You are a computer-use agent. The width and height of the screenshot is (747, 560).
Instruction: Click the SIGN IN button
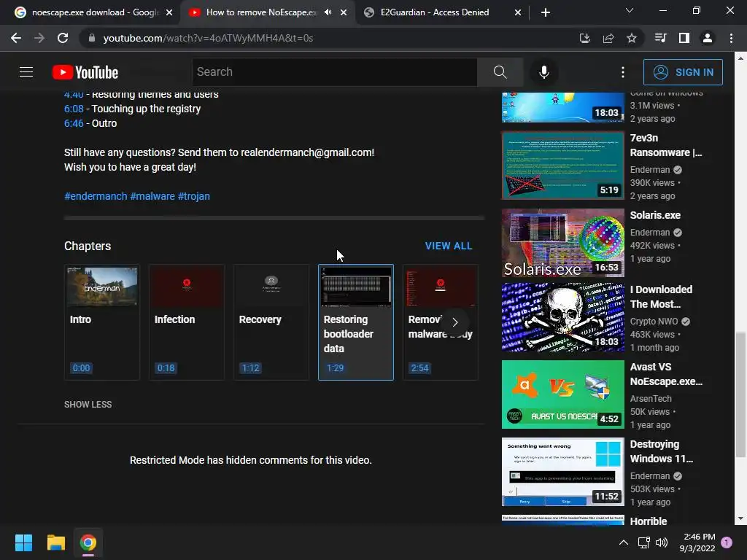pyautogui.click(x=683, y=72)
